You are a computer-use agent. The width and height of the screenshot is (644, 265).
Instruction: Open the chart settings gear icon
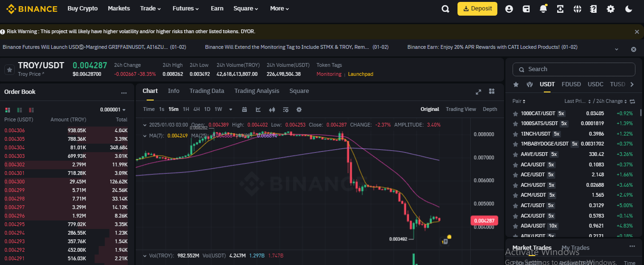coord(299,110)
